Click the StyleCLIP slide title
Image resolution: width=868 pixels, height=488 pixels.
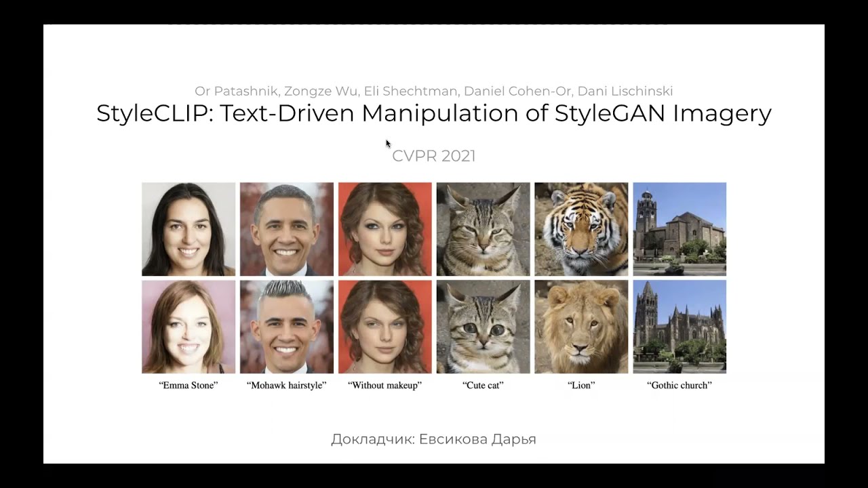pos(434,113)
